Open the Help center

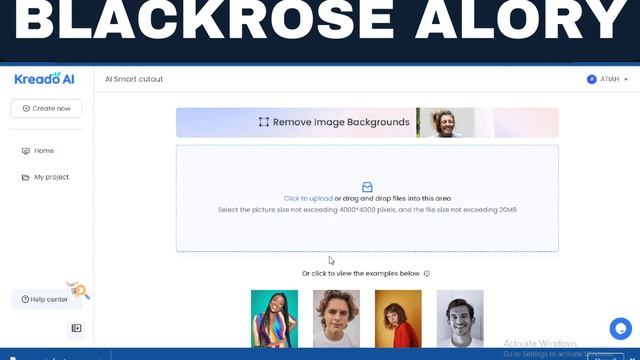46,299
